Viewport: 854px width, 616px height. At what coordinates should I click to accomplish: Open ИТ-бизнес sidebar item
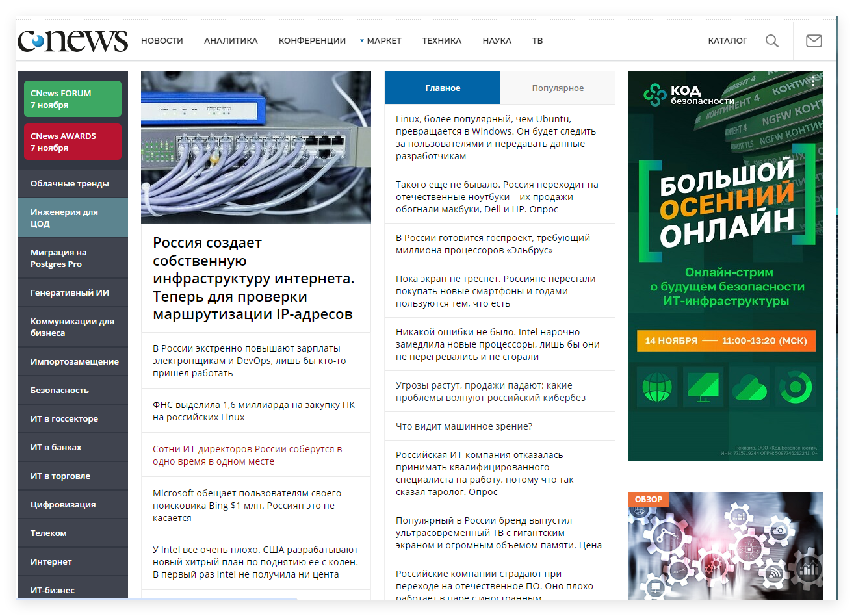[73, 588]
